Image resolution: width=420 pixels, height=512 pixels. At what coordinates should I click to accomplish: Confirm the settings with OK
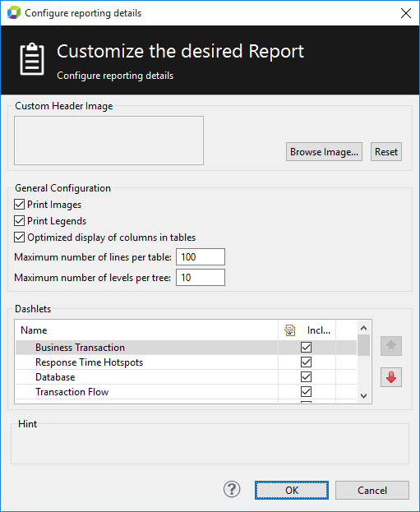(x=292, y=490)
